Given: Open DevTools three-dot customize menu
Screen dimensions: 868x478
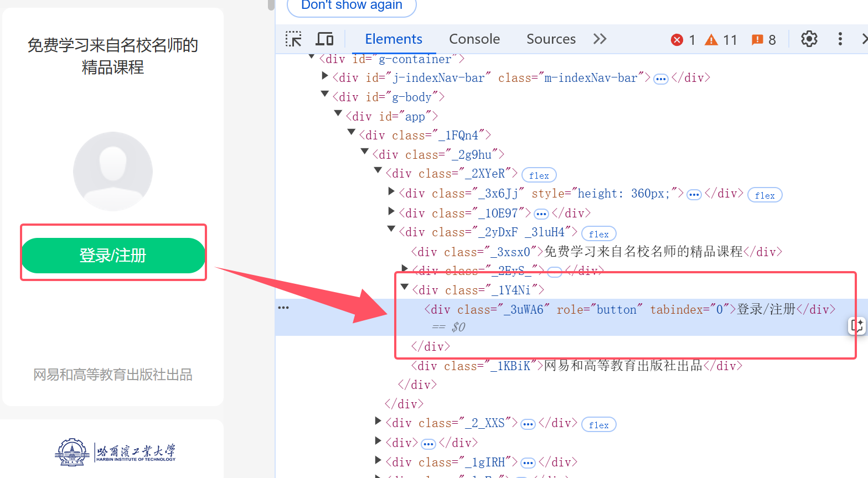Looking at the screenshot, I should (840, 39).
